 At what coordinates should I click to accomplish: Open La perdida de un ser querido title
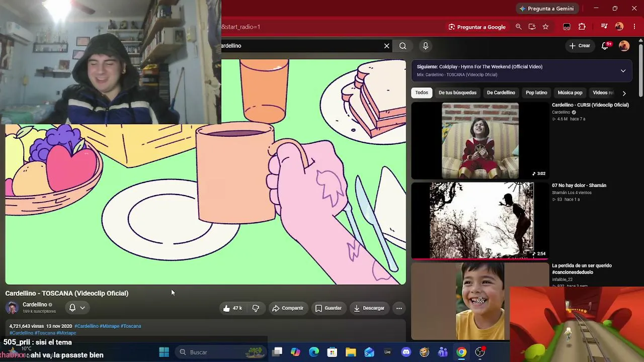click(582, 269)
